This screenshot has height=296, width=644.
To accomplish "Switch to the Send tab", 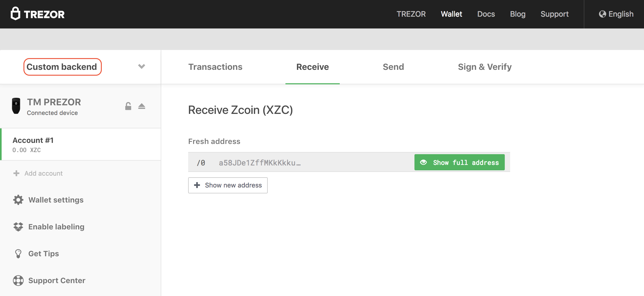I will pyautogui.click(x=393, y=67).
